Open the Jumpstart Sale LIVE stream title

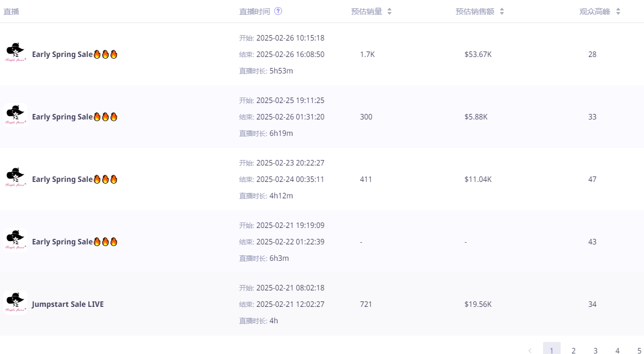click(x=67, y=304)
